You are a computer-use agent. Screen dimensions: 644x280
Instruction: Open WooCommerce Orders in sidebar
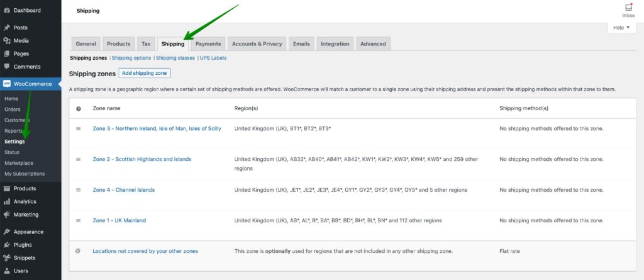[x=13, y=109]
